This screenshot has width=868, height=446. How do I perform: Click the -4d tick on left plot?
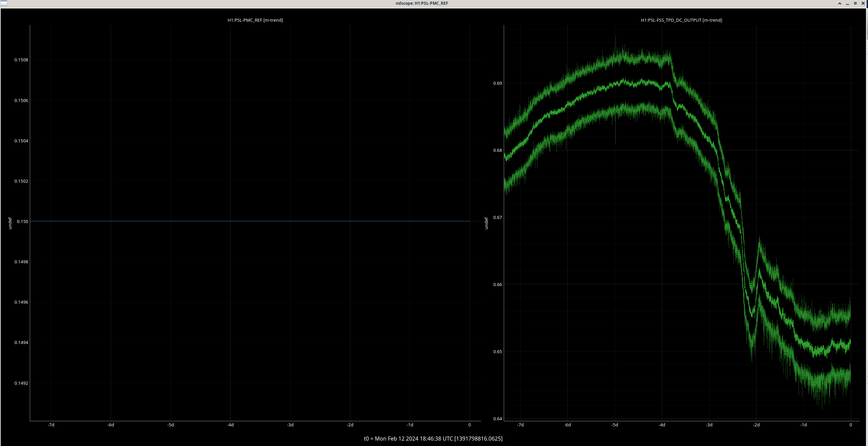[x=230, y=425]
